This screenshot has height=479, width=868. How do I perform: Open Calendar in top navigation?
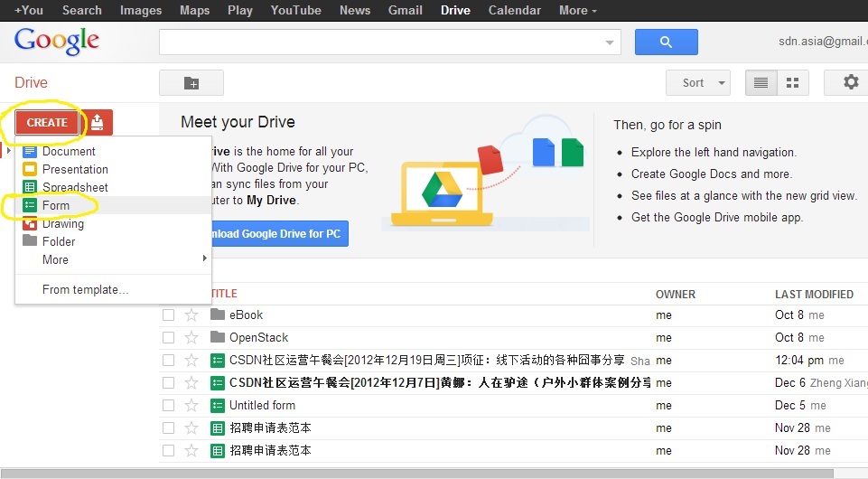tap(514, 11)
